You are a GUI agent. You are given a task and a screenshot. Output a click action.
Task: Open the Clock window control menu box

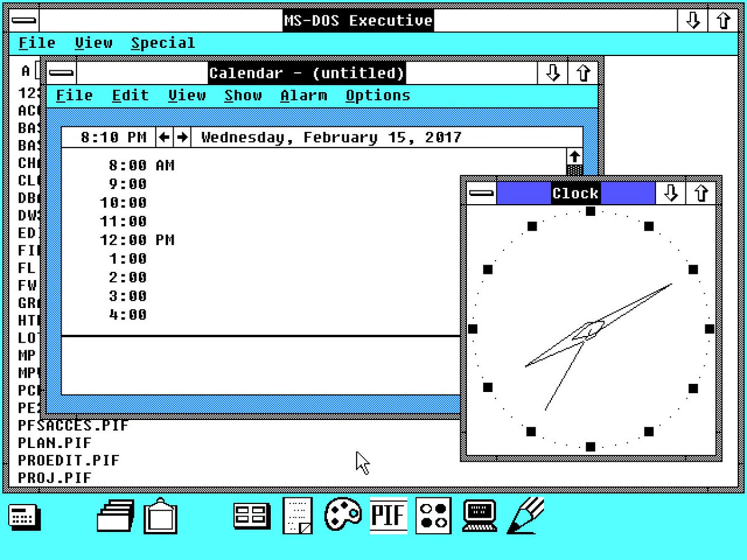click(x=482, y=194)
